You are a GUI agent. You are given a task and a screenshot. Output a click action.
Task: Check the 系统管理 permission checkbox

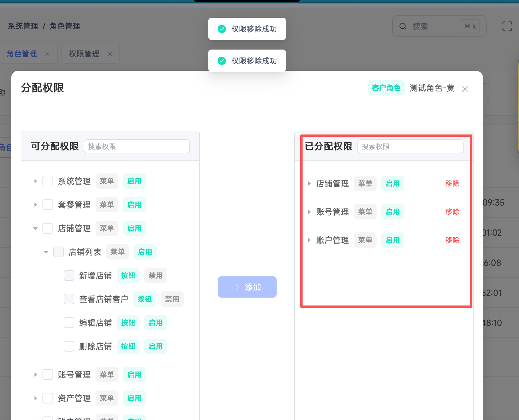(x=48, y=181)
